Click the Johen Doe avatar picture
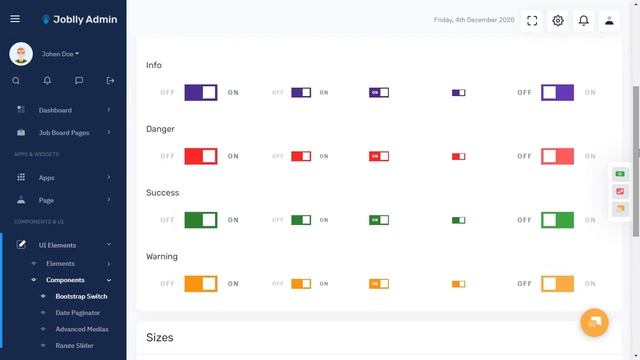Viewport: 640px width, 360px height. pos(21,53)
